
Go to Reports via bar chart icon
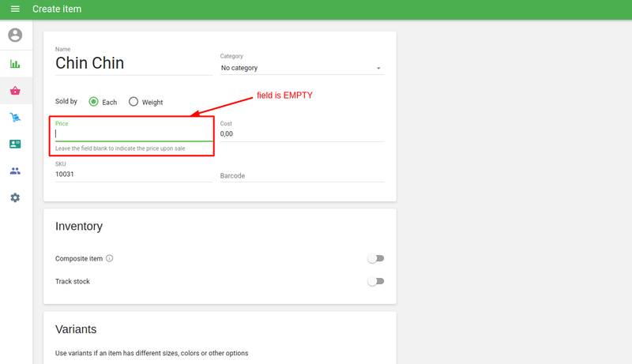tap(15, 64)
